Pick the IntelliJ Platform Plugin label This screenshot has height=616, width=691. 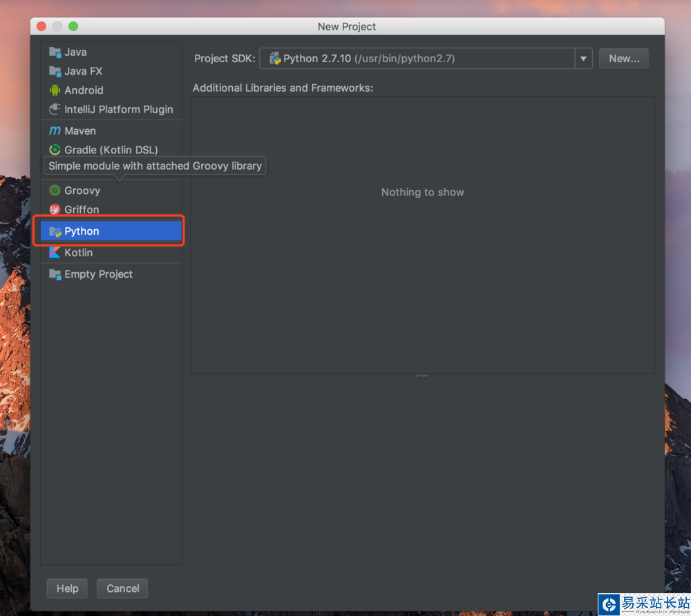point(119,109)
